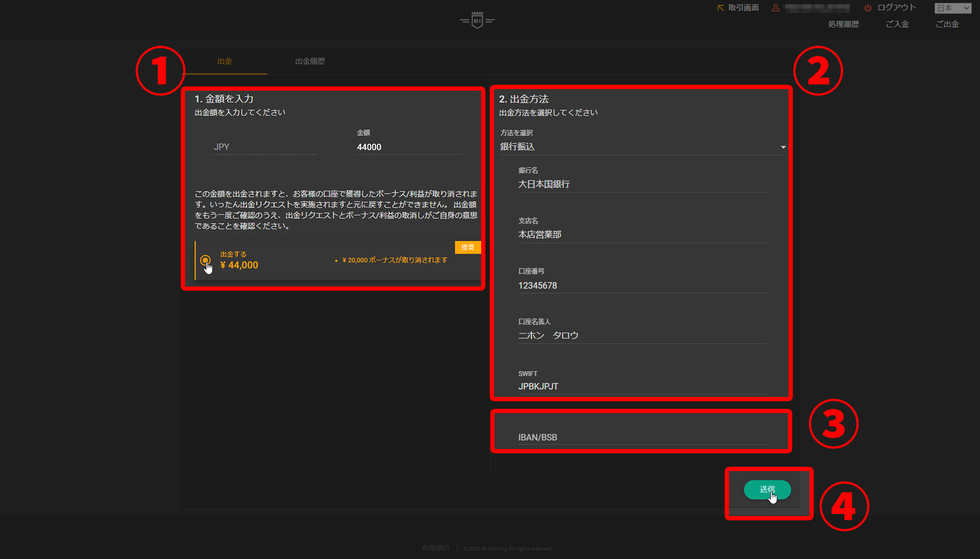Click the SWIFT code input field
The image size is (980, 559).
click(x=642, y=386)
